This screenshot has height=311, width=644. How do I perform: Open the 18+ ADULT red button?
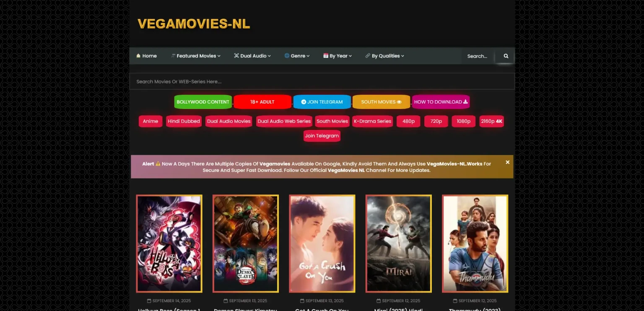point(262,102)
